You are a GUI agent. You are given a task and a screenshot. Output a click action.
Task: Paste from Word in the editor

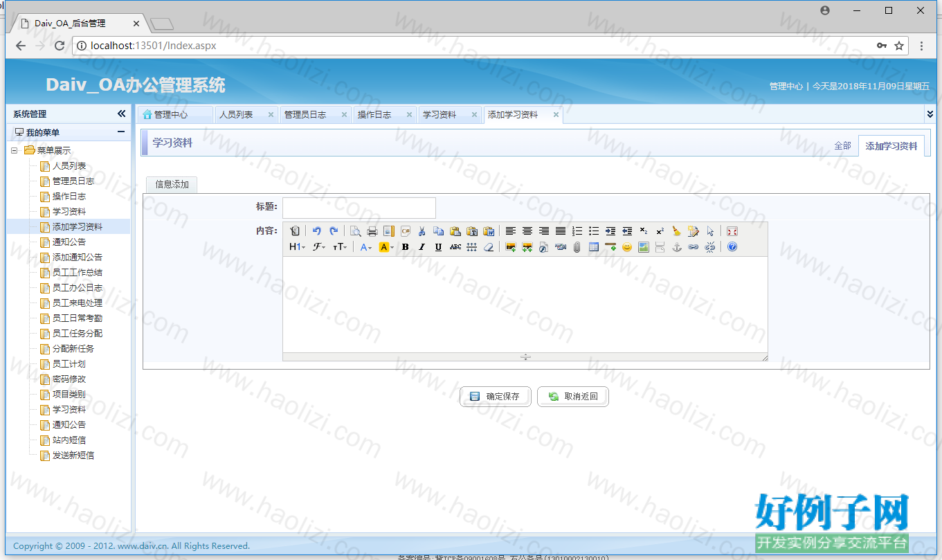click(x=489, y=231)
